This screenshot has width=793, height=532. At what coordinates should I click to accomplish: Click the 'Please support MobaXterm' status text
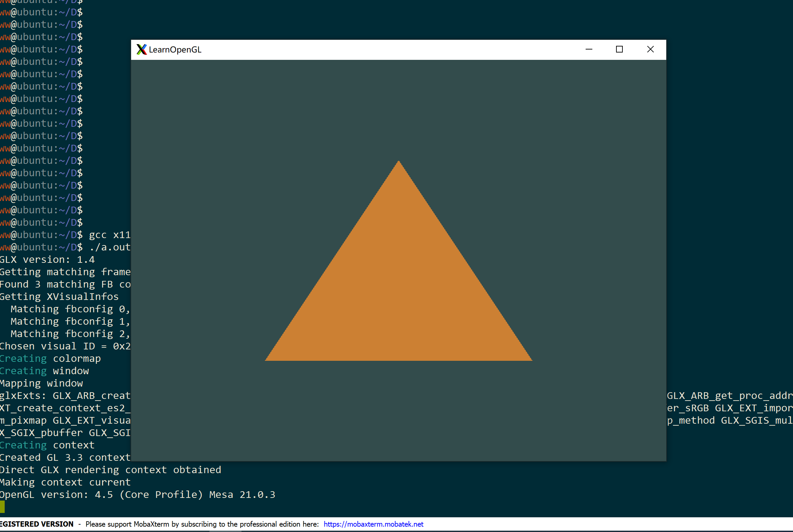click(x=202, y=524)
